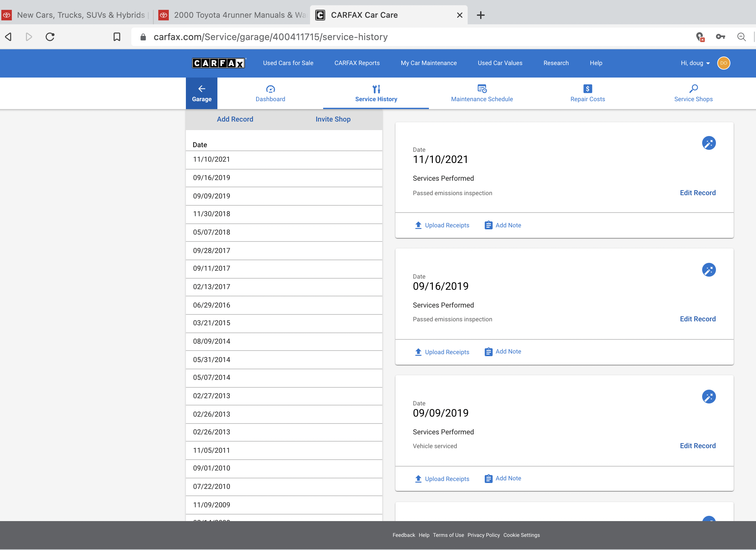This screenshot has width=756, height=550.
Task: Select the 09/16/2019 row in date list
Action: click(x=284, y=178)
